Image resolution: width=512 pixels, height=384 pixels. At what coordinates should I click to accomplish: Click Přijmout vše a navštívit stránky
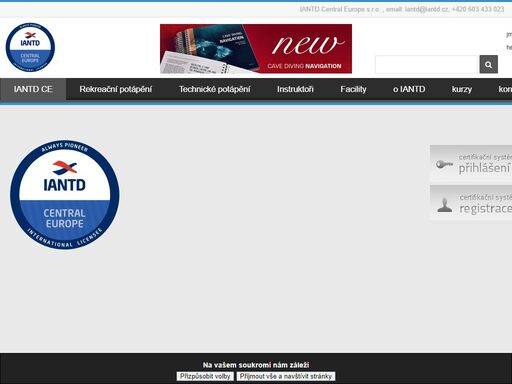(x=286, y=376)
